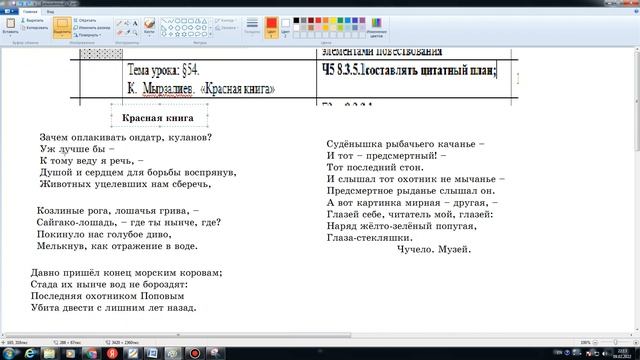640x360 pixels.
Task: Select the Fill with color bucket tool
Action: point(127,23)
